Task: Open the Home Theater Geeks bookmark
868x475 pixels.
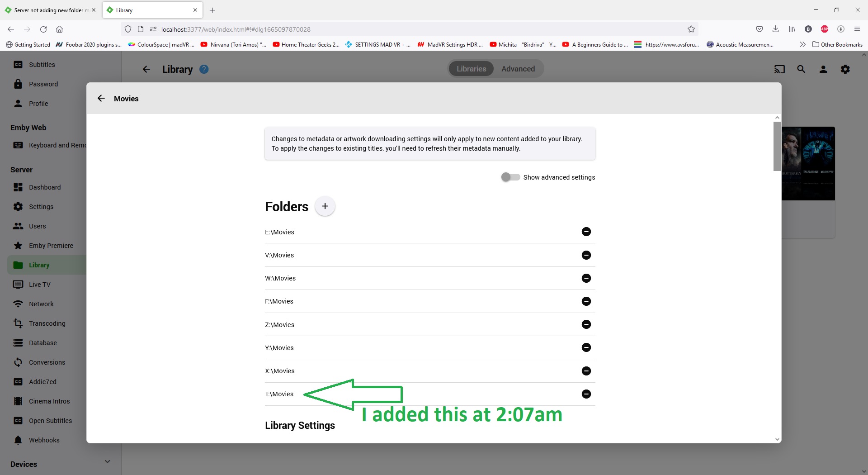Action: pos(306,44)
